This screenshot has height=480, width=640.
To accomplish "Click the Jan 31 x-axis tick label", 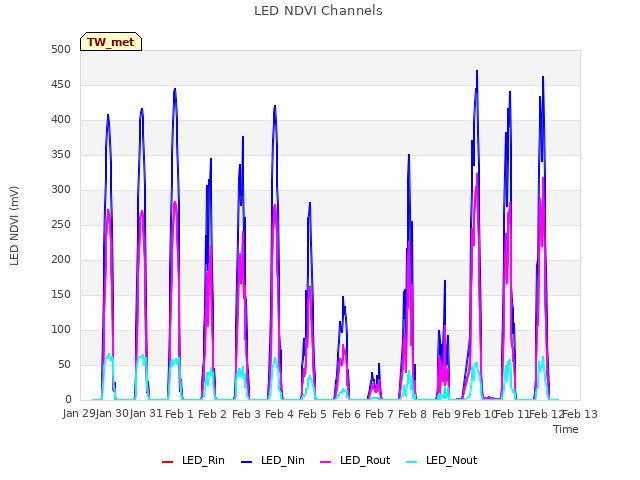I will [x=146, y=414].
